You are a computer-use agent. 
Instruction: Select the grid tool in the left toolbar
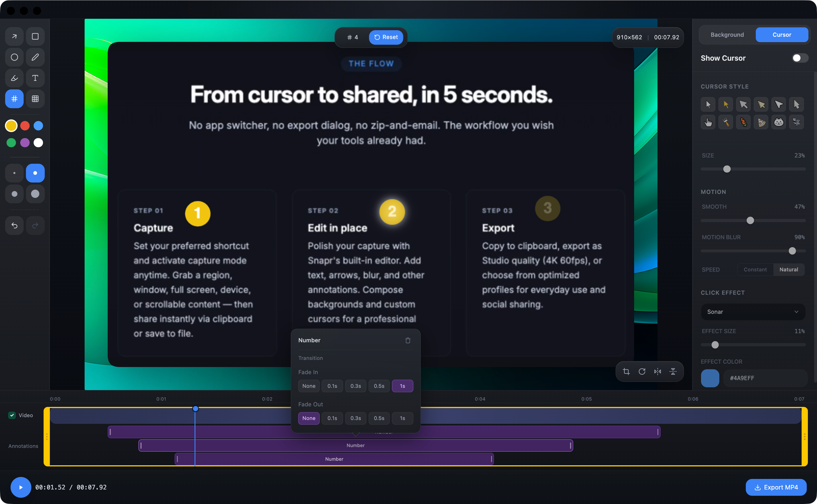35,99
